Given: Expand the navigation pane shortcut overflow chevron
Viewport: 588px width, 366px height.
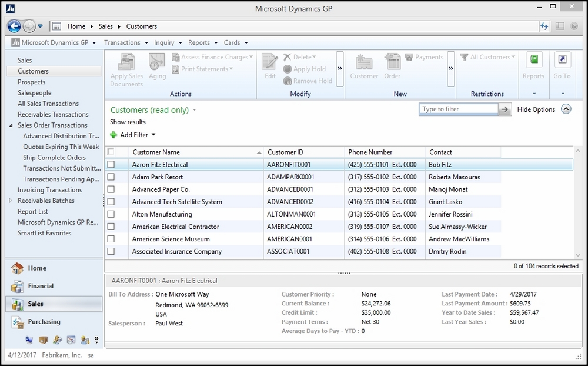Looking at the screenshot, I should 97,340.
